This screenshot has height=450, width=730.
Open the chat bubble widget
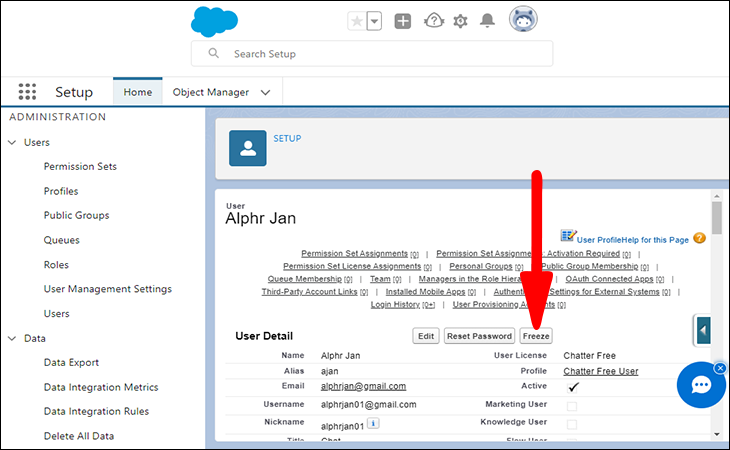(700, 385)
